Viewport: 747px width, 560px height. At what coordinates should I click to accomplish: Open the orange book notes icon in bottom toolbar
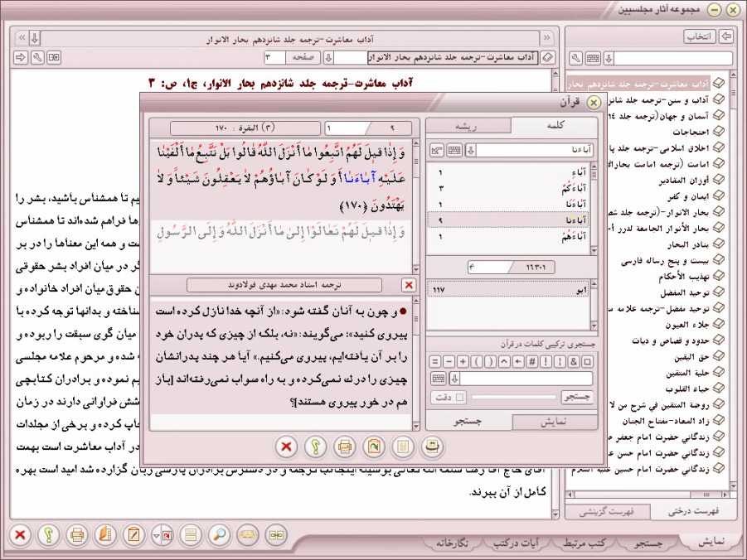coord(105,535)
